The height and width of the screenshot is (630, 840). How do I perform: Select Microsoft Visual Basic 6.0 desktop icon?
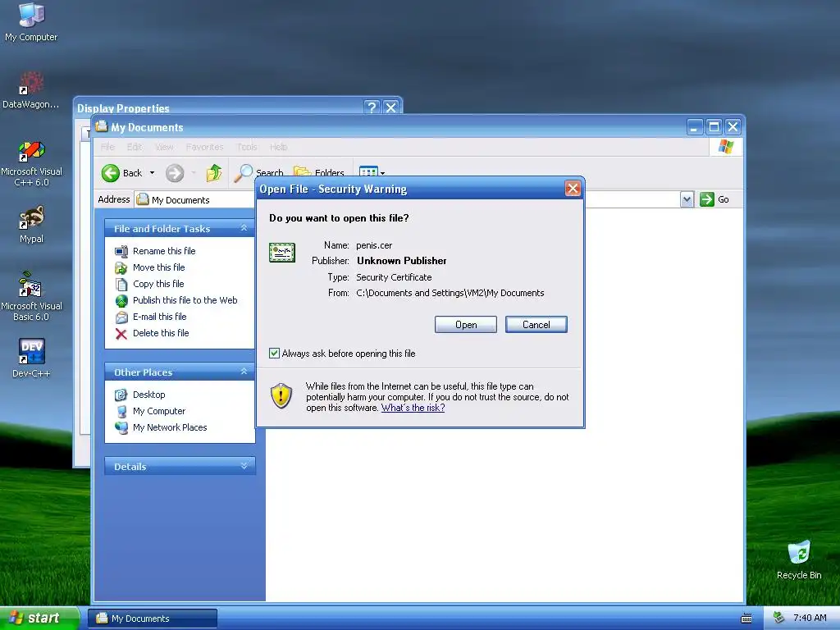(x=31, y=295)
